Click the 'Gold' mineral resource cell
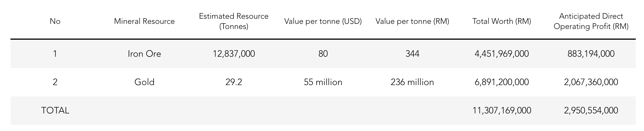 tap(144, 82)
